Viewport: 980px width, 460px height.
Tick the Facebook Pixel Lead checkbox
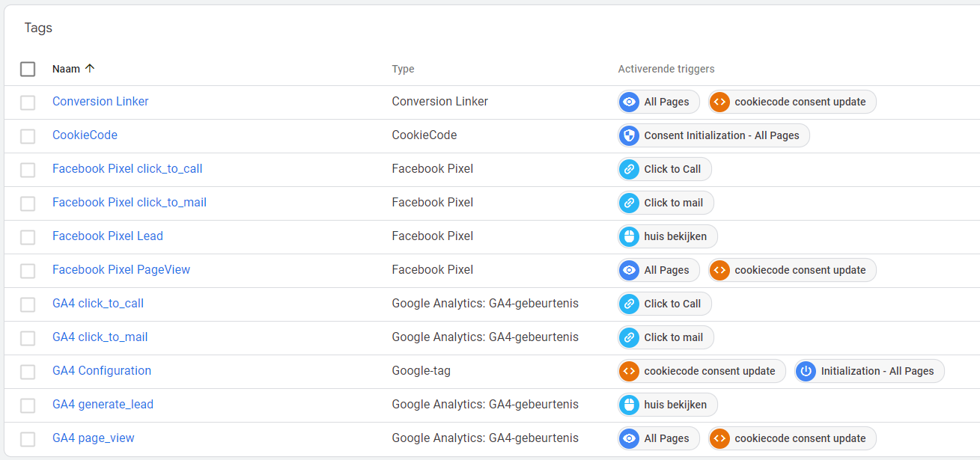[x=28, y=237]
